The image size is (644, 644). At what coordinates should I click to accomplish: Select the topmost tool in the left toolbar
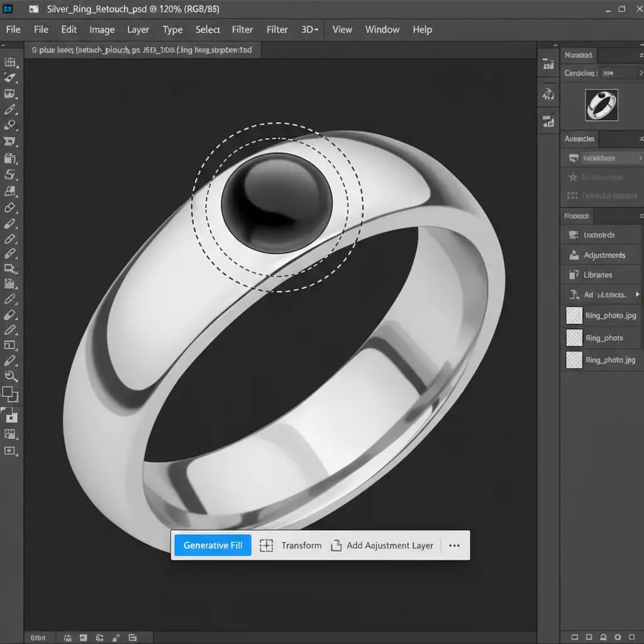coord(10,62)
